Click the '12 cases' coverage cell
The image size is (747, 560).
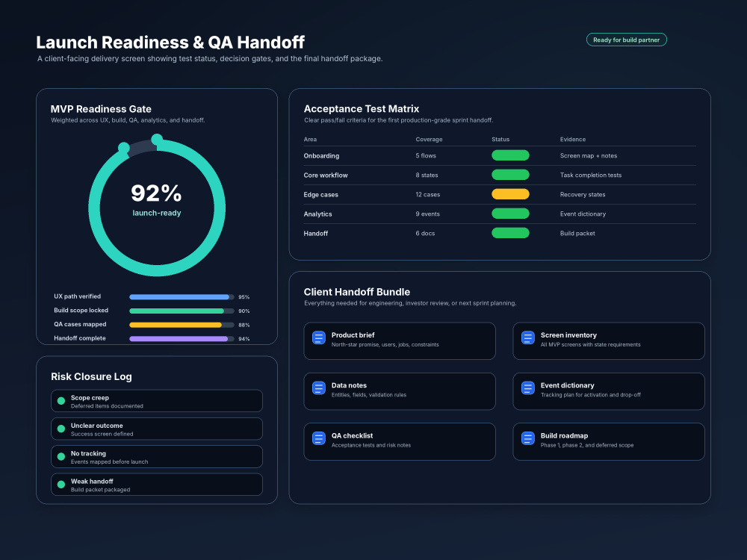click(427, 195)
